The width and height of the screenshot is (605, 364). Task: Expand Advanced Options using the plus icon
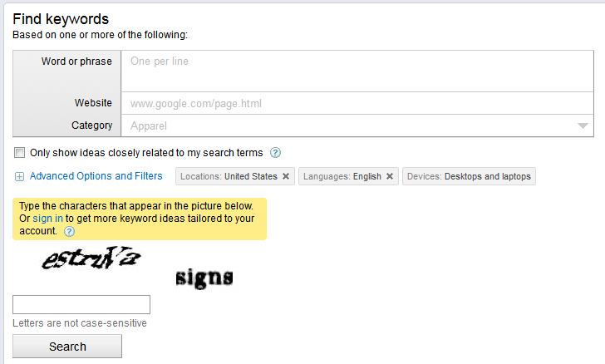pyautogui.click(x=19, y=176)
